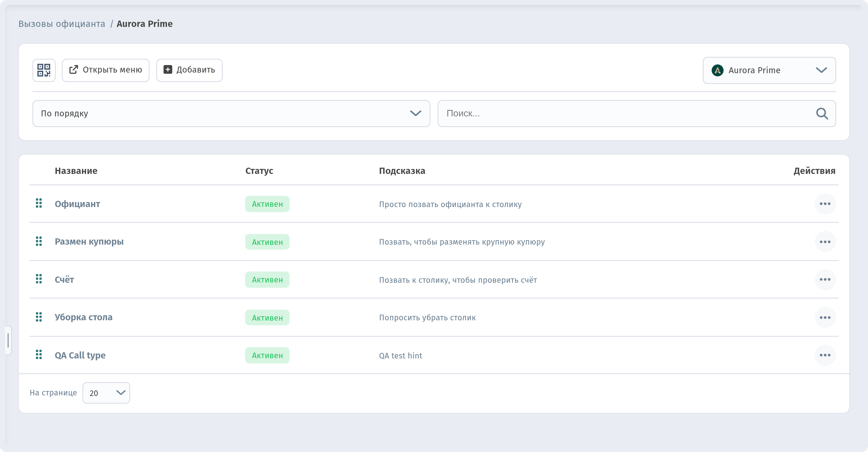Open the QR code button
The height and width of the screenshot is (452, 868).
(x=44, y=70)
